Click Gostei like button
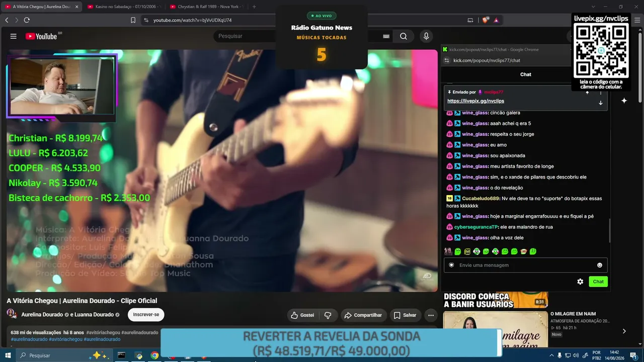 click(x=302, y=315)
